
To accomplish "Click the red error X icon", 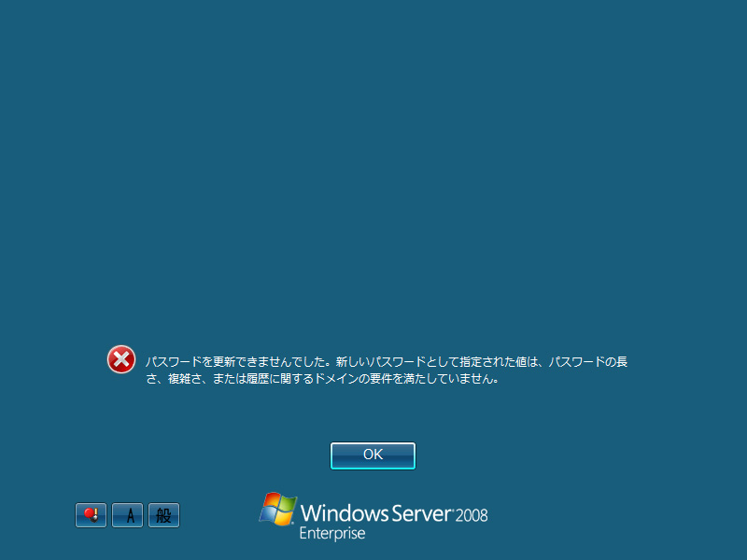I will pos(121,359).
